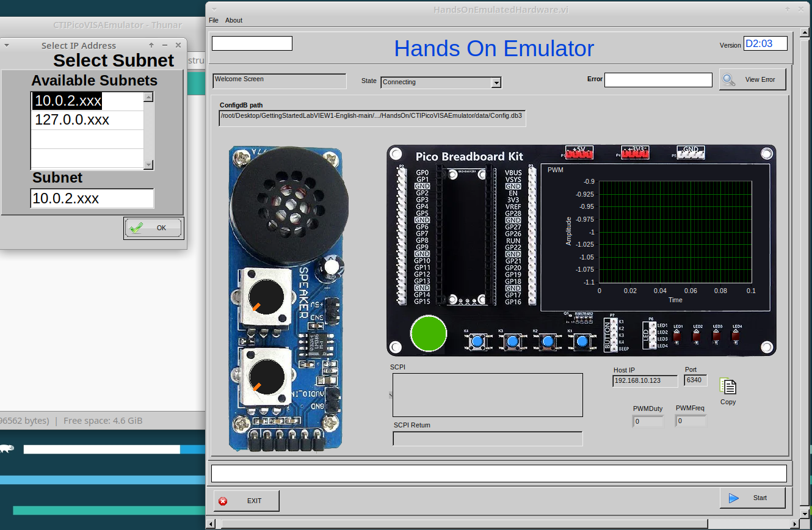Click the Version field showing D2:03
The width and height of the screenshot is (812, 530).
765,43
